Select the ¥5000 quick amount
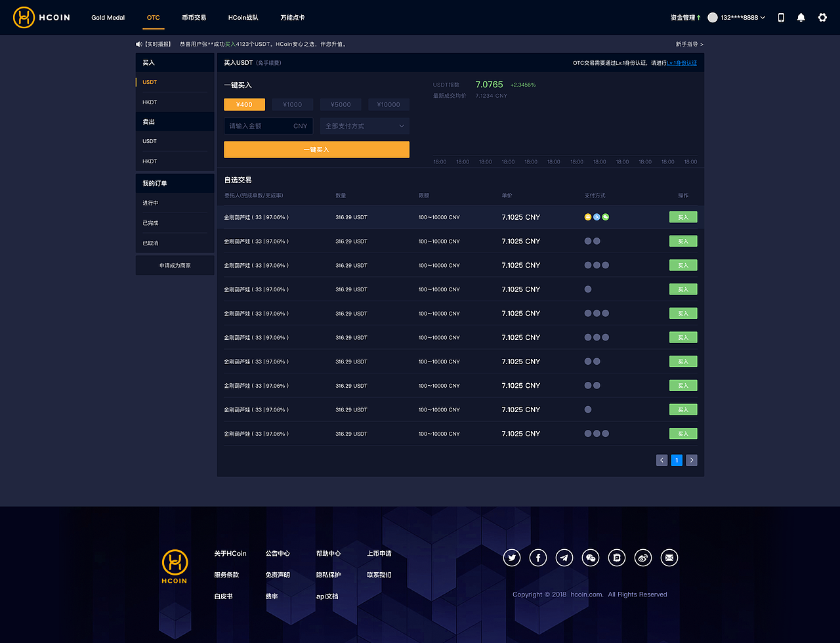This screenshot has width=840, height=643. 341,104
